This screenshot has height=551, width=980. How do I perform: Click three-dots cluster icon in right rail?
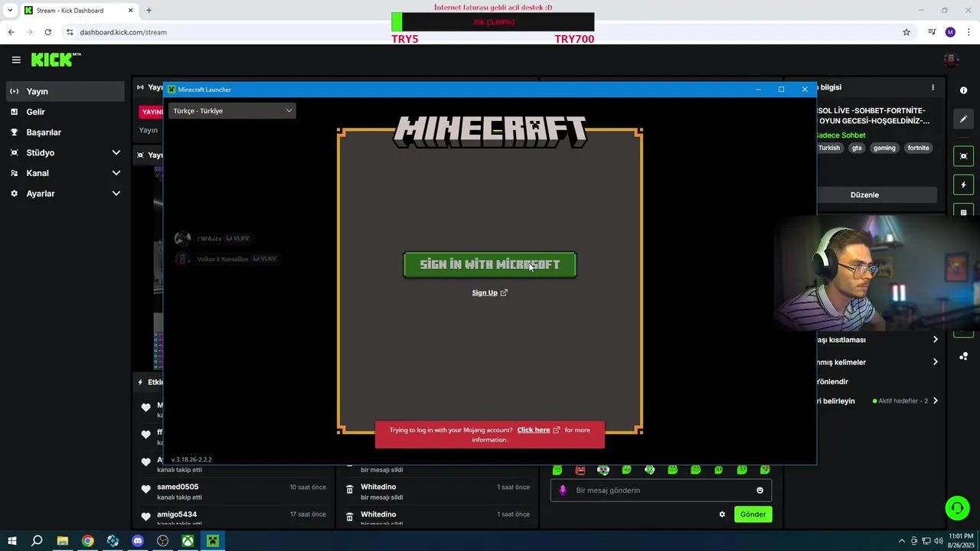[x=963, y=357]
